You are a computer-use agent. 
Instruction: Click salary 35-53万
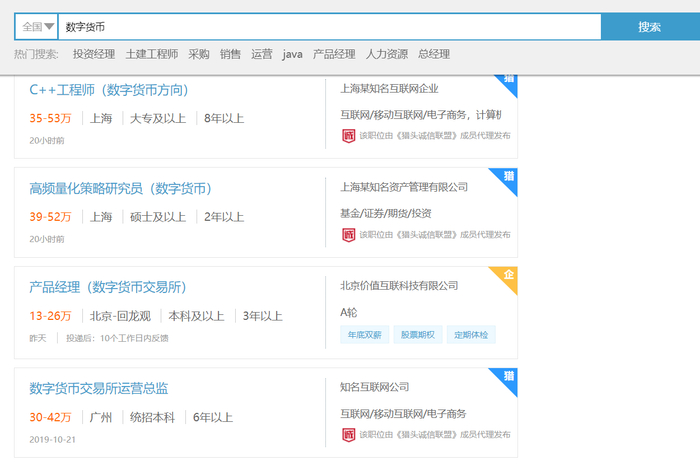click(50, 118)
